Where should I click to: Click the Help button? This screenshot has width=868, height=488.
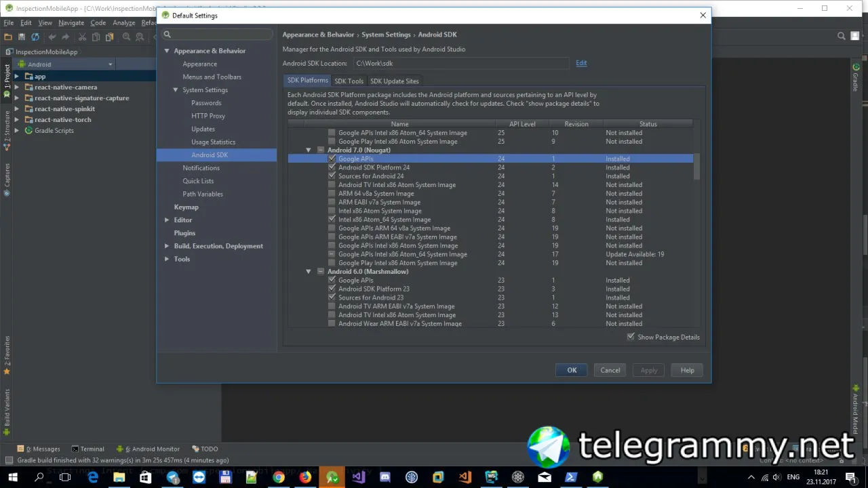[687, 370]
